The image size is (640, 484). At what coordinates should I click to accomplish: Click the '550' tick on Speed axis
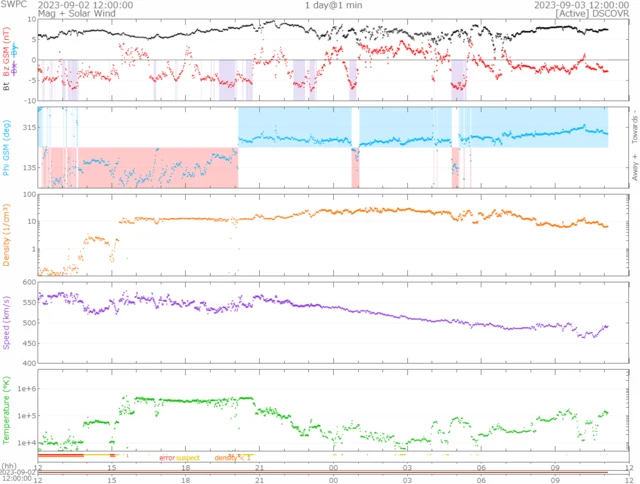point(30,302)
